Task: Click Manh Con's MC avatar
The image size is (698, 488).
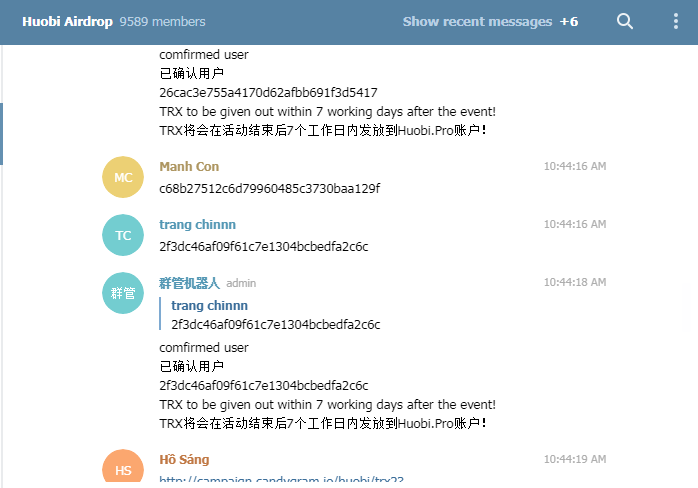Action: [x=123, y=177]
